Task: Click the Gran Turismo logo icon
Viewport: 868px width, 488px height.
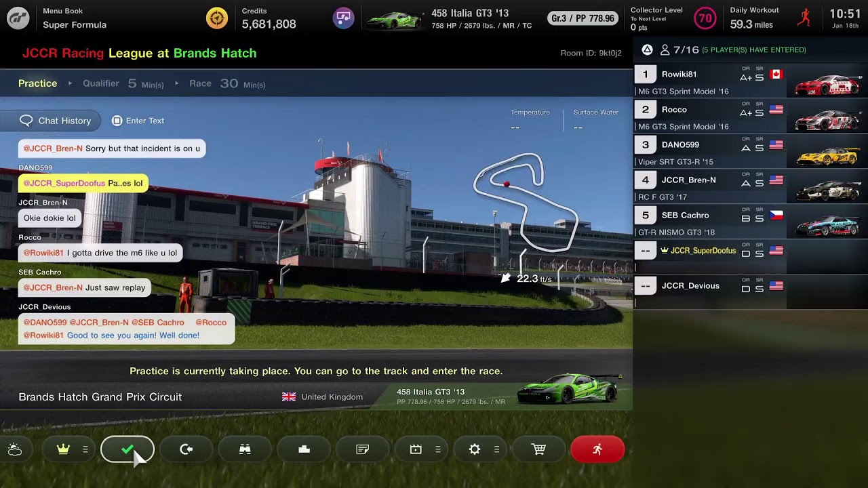Action: click(x=18, y=18)
